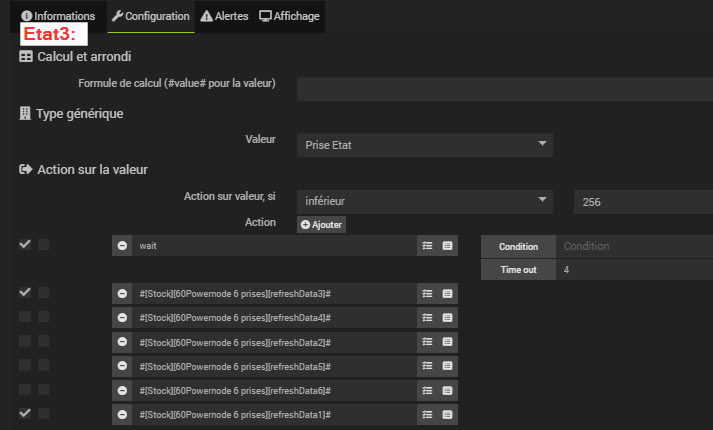Click the Formule de calcul input field
Screen dimensions: 713x430
click(504, 88)
